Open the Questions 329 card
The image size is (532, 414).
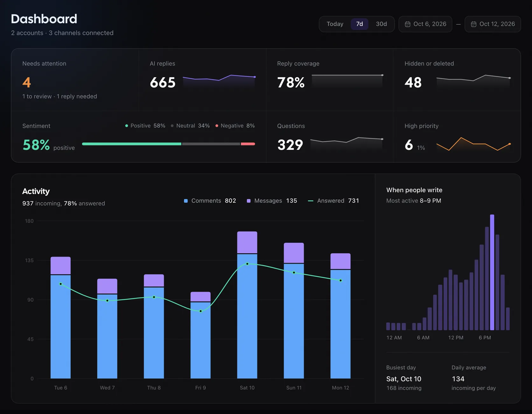point(330,137)
